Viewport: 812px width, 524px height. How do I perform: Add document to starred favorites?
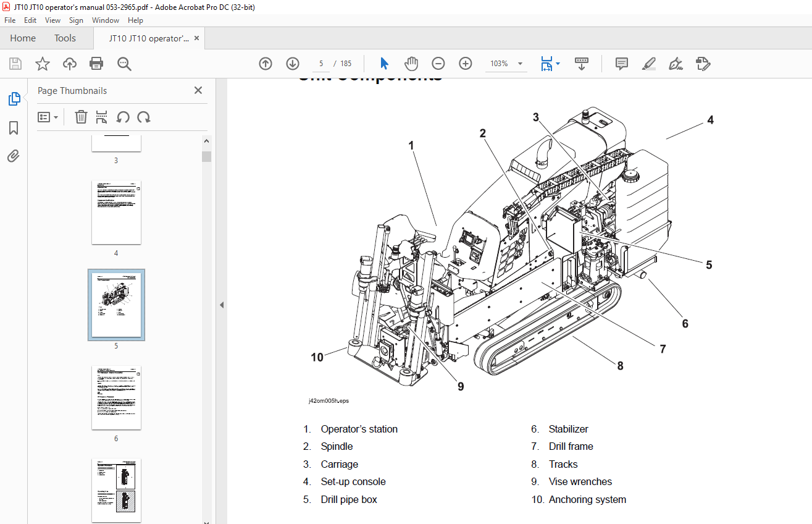(42, 64)
